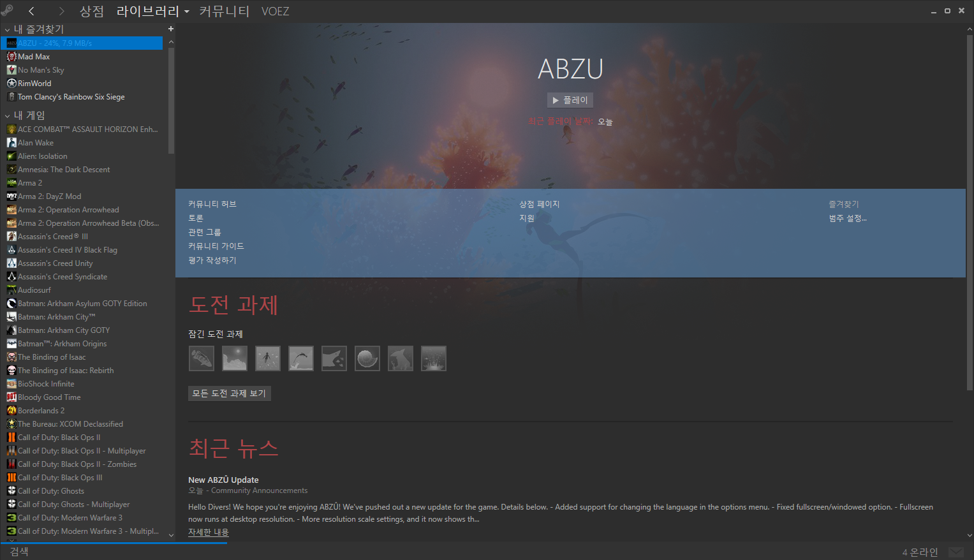Image resolution: width=974 pixels, height=560 pixels.
Task: Click the Audiosurf game icon
Action: 11,290
